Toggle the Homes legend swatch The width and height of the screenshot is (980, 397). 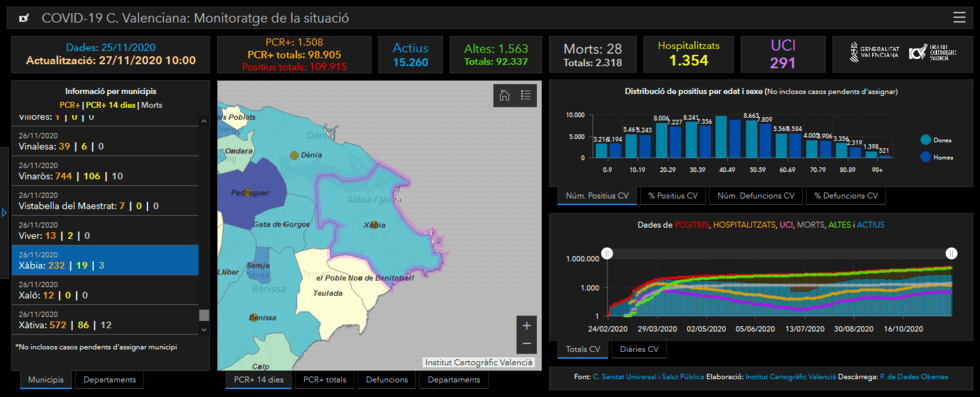[x=926, y=157]
